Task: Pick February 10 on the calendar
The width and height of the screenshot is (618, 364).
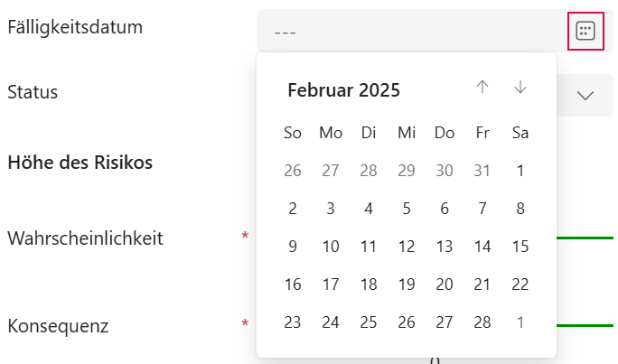Action: [x=331, y=247]
